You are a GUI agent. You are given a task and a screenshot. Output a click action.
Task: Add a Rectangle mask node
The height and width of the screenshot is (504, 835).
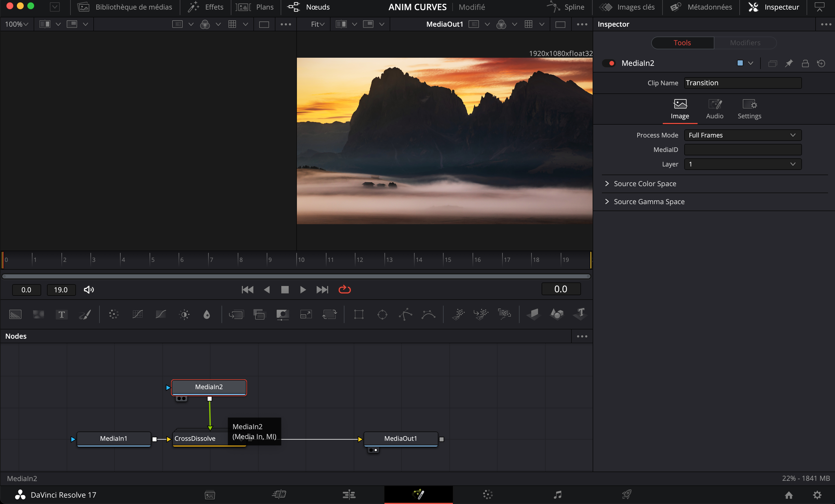click(x=359, y=315)
